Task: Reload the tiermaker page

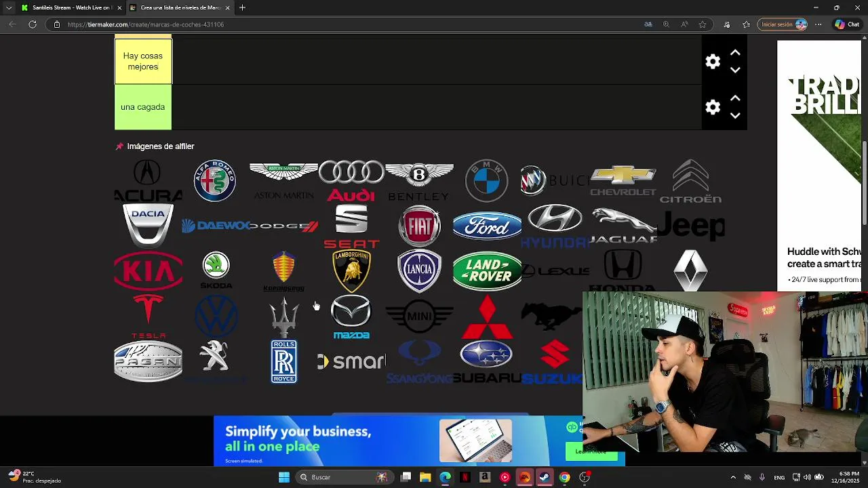Action: coord(32,24)
